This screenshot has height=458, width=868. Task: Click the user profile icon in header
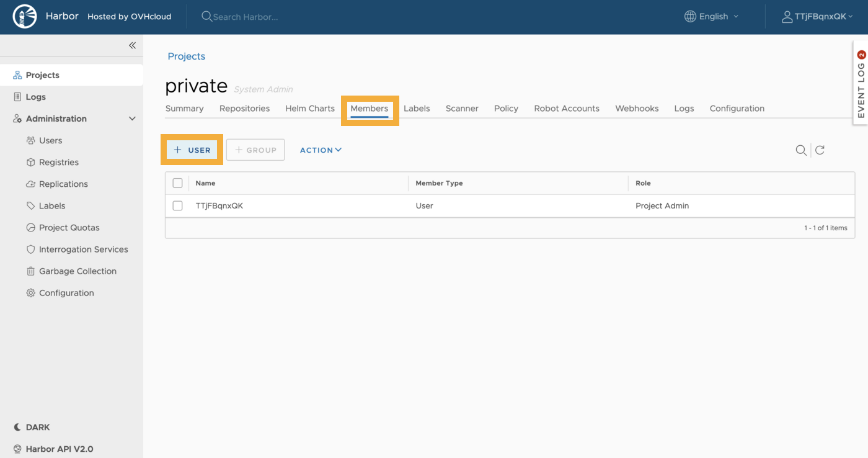pyautogui.click(x=787, y=17)
